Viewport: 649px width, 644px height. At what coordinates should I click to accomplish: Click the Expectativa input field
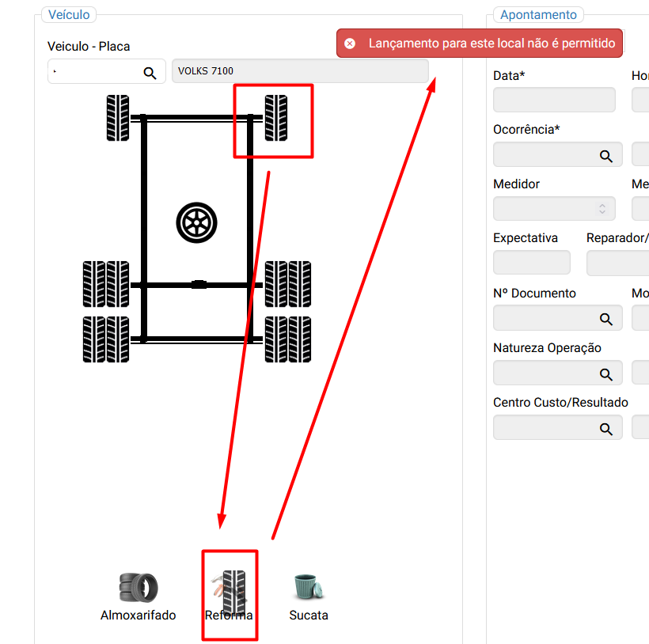click(531, 263)
